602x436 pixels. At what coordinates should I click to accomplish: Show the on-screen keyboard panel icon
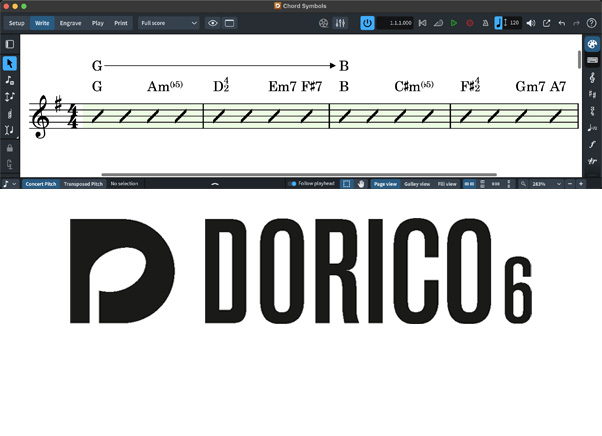click(592, 60)
